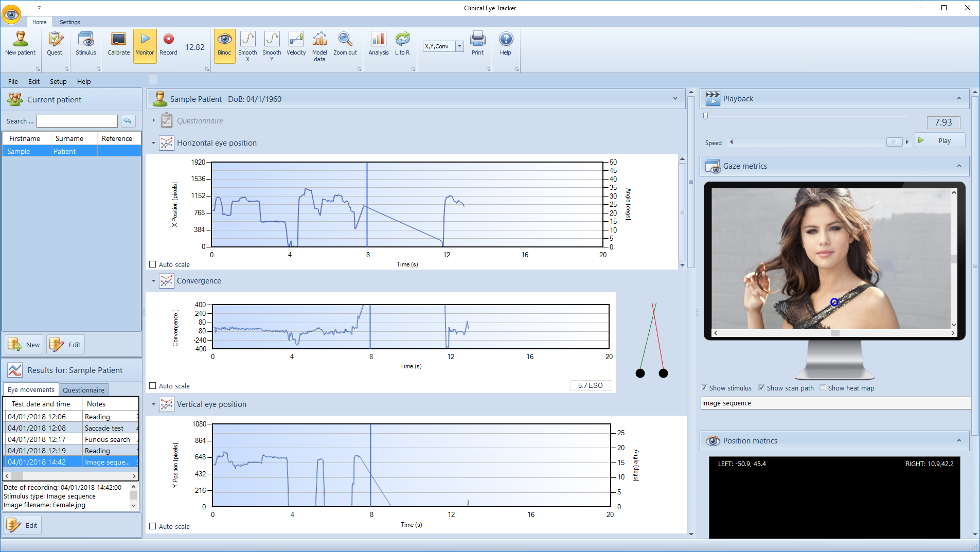Collapse the Gaze metrics panel
The width and height of the screenshot is (980, 552).
tap(959, 166)
